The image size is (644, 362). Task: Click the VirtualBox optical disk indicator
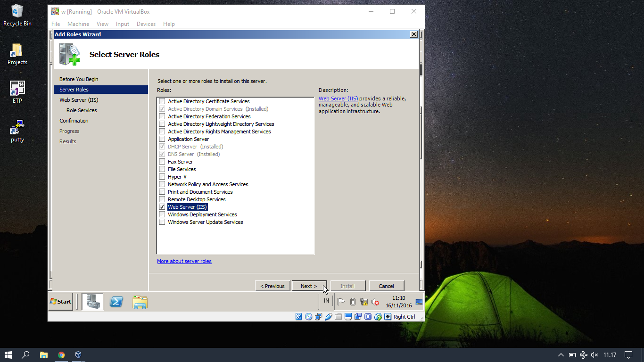point(308,317)
